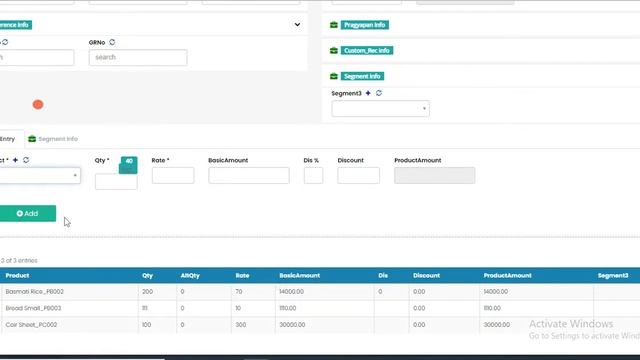
Task: Refresh the product list icon
Action: [26, 160]
